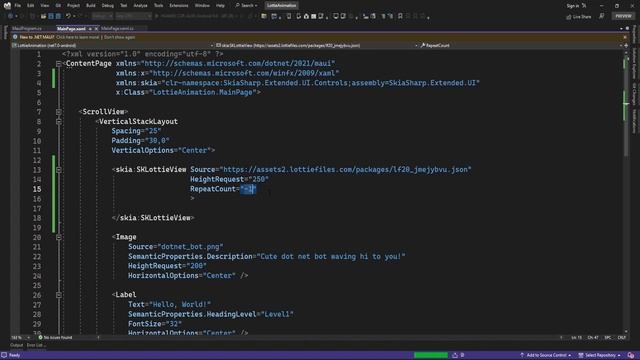This screenshot has height=360, width=640.
Task: Open the RepeatCount member dropdown
Action: (520, 45)
